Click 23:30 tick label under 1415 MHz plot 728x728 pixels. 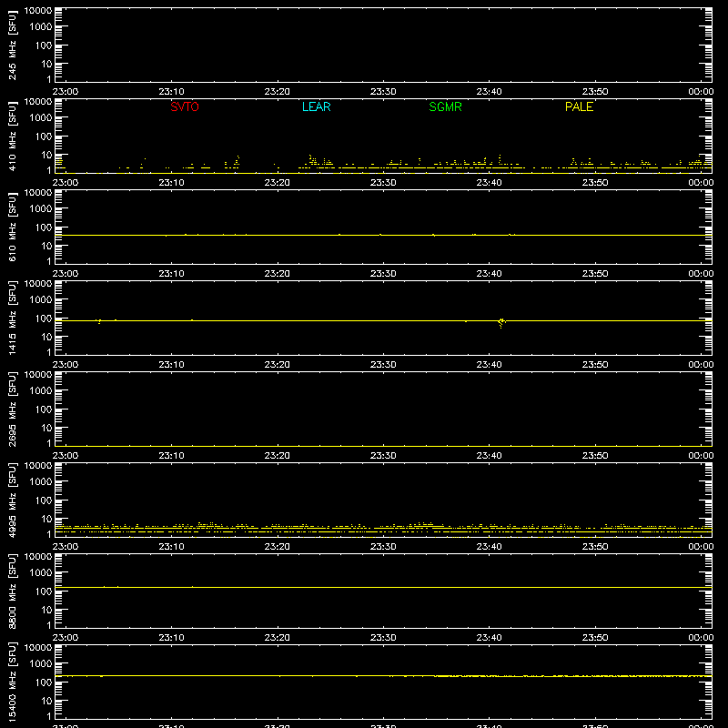[x=383, y=365]
